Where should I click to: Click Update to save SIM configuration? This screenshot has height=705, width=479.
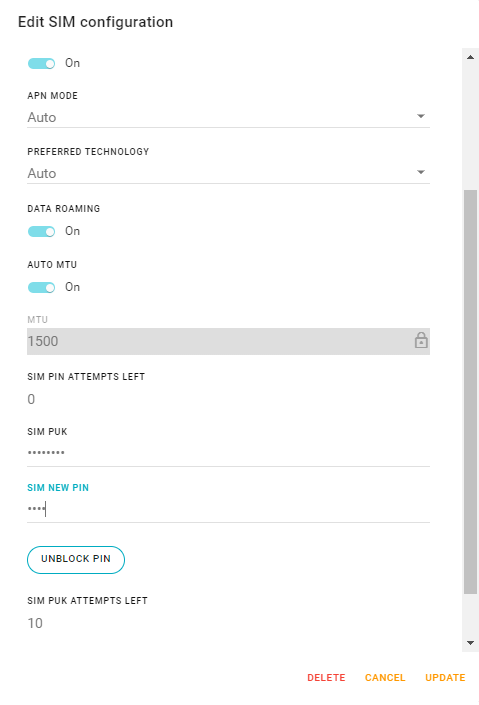[x=445, y=678]
